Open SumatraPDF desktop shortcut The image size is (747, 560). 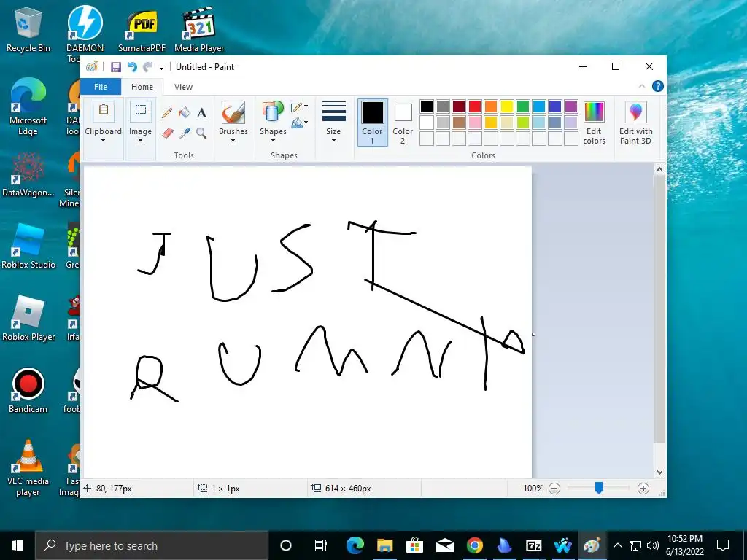[142, 29]
